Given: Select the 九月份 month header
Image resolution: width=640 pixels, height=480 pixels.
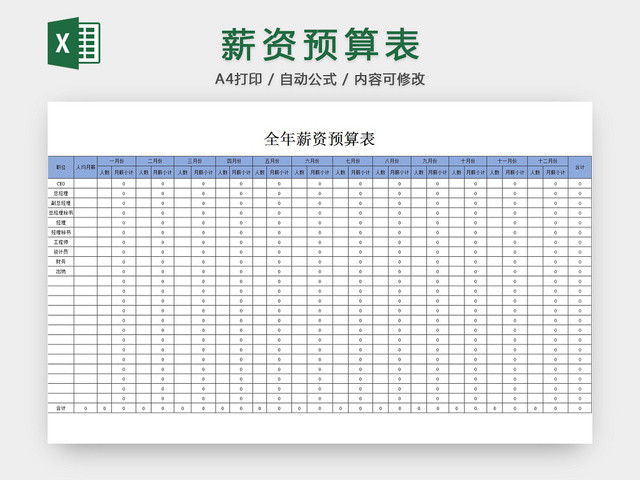Looking at the screenshot, I should point(430,161).
